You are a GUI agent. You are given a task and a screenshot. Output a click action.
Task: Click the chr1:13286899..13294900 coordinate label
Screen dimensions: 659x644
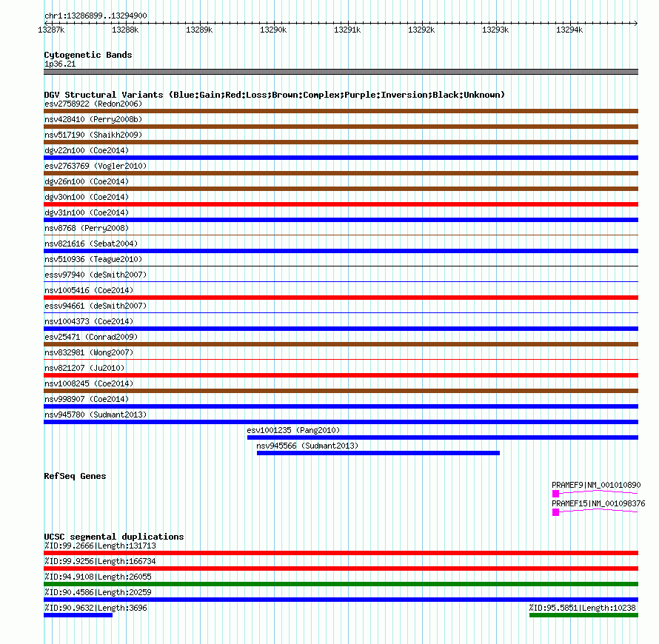click(96, 16)
